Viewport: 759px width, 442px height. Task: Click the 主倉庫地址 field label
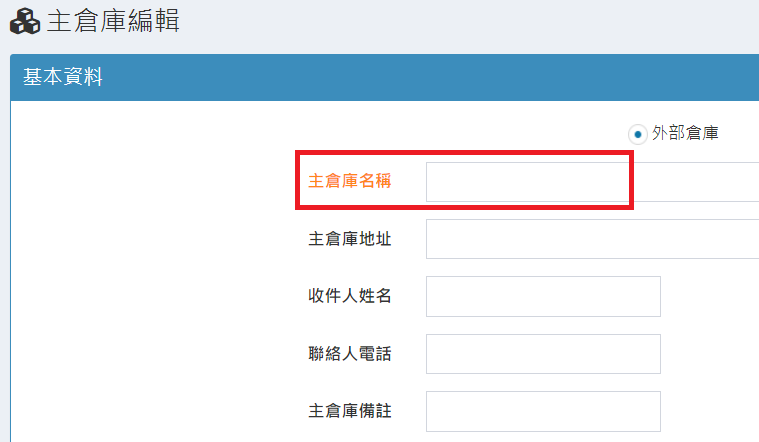coord(349,239)
